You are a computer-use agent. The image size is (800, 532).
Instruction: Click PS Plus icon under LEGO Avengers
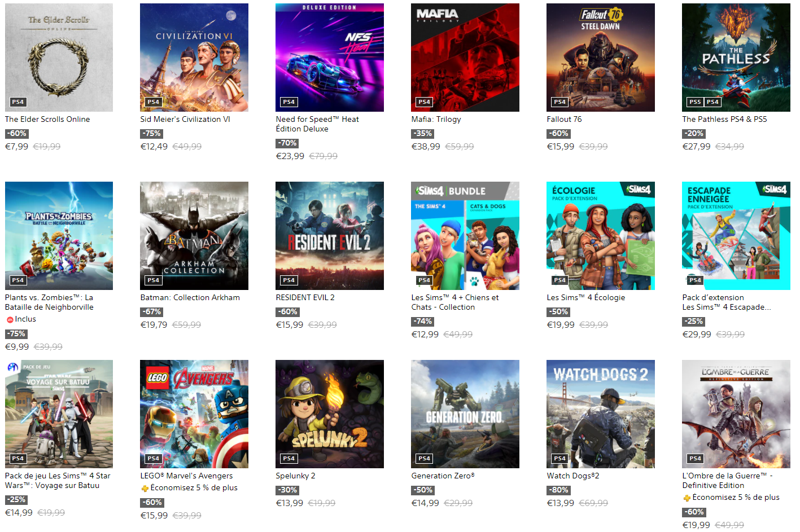(x=145, y=489)
